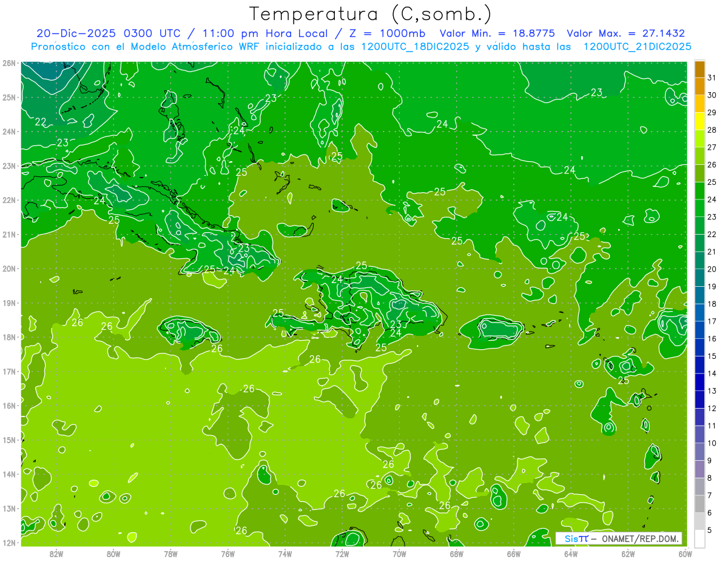Click the 20N latitude axis label
728x562 pixels.
(x=8, y=269)
